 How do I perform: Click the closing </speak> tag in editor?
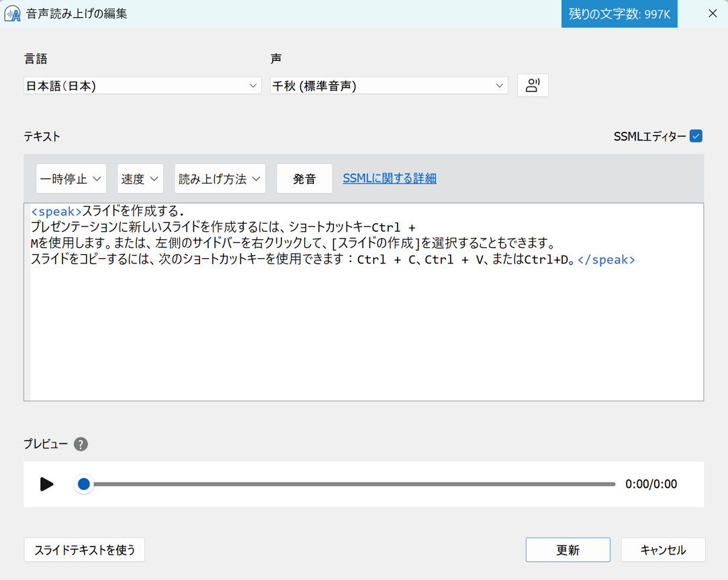pos(606,260)
